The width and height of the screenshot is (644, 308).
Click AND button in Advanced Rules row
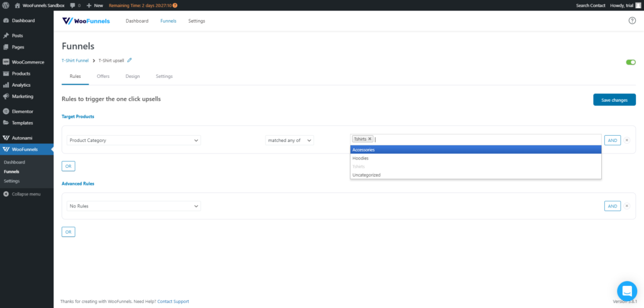[x=613, y=206]
